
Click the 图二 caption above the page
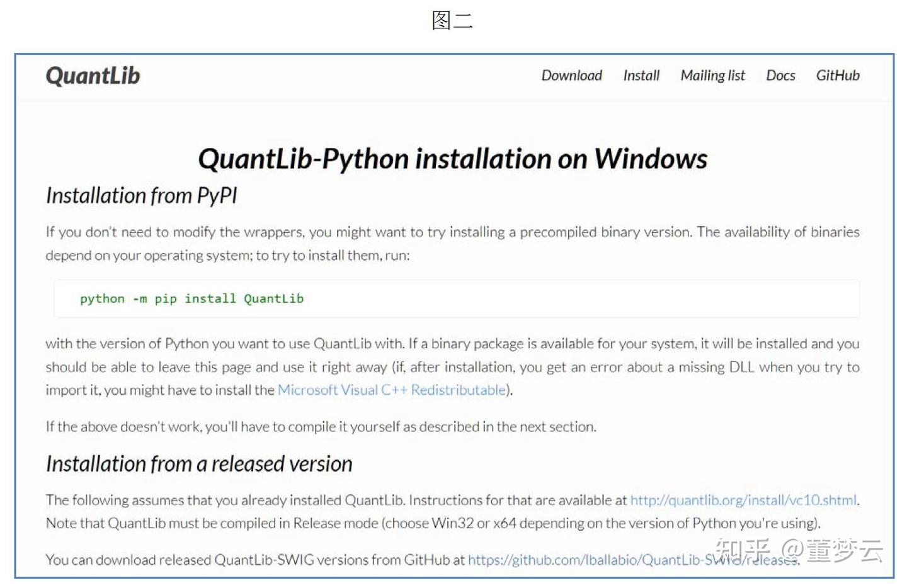point(452,20)
